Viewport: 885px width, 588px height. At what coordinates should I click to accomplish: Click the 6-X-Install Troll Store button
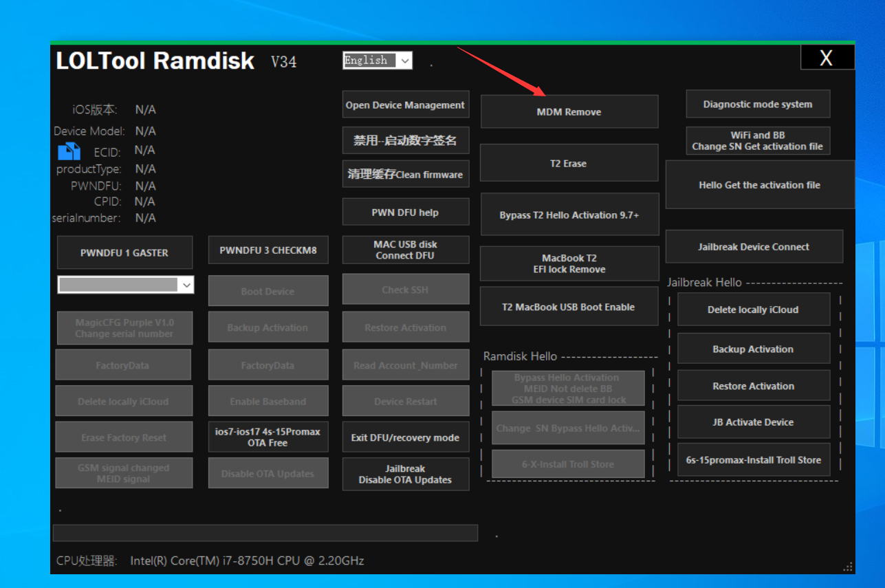[568, 464]
